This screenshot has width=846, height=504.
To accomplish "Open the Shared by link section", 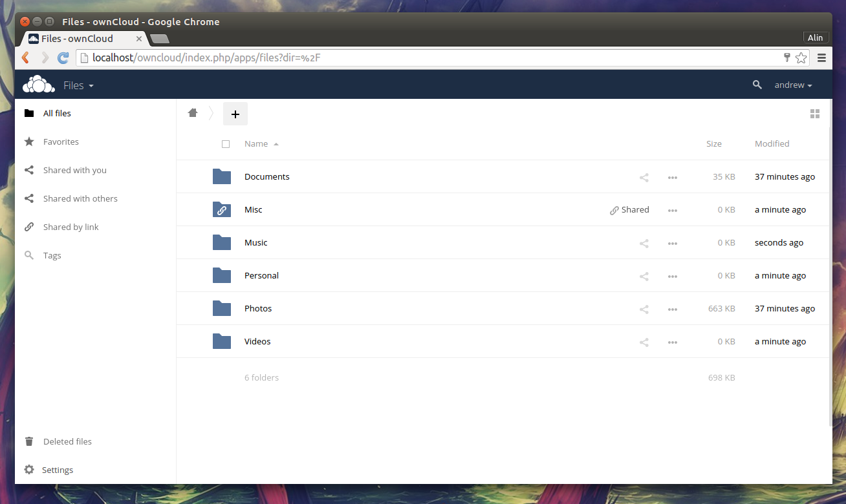I will point(70,227).
